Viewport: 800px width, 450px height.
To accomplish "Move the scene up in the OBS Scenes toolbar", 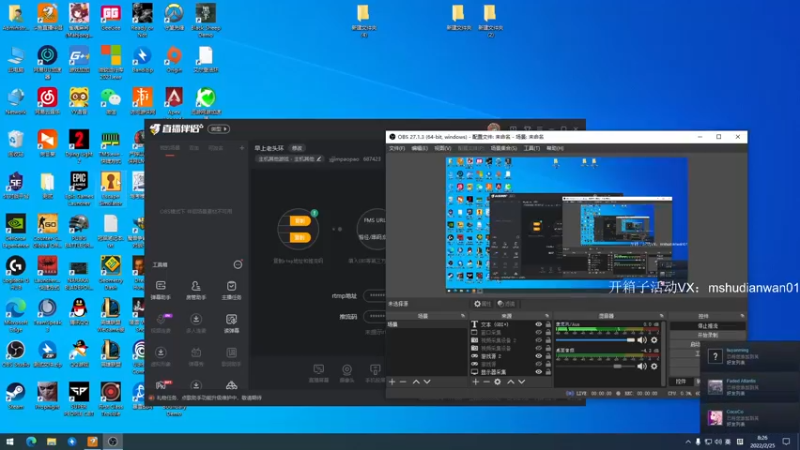I will [x=416, y=382].
